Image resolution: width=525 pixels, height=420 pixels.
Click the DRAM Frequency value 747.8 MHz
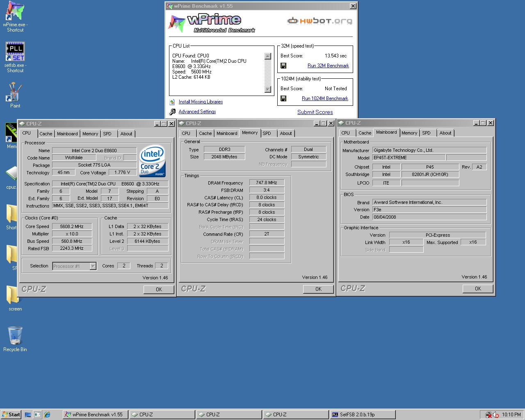click(267, 183)
